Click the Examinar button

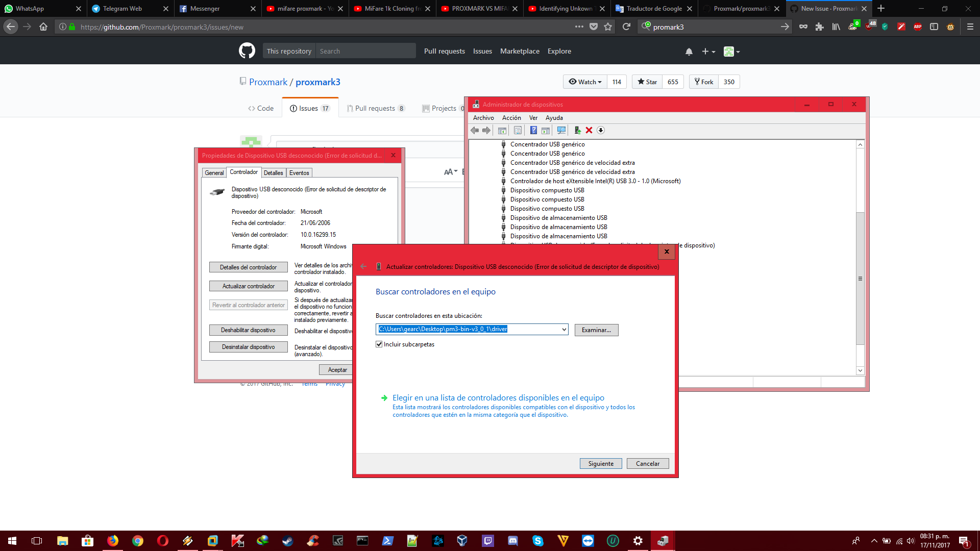click(x=596, y=330)
